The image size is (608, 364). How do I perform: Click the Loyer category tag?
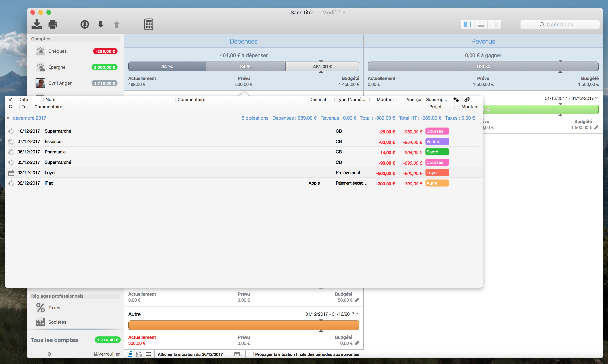click(x=437, y=173)
